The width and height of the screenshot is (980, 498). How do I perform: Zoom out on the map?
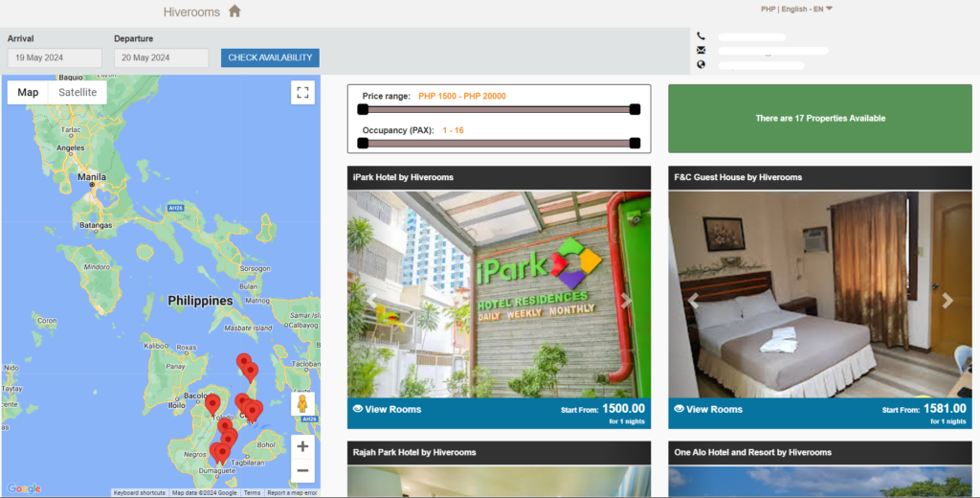302,470
